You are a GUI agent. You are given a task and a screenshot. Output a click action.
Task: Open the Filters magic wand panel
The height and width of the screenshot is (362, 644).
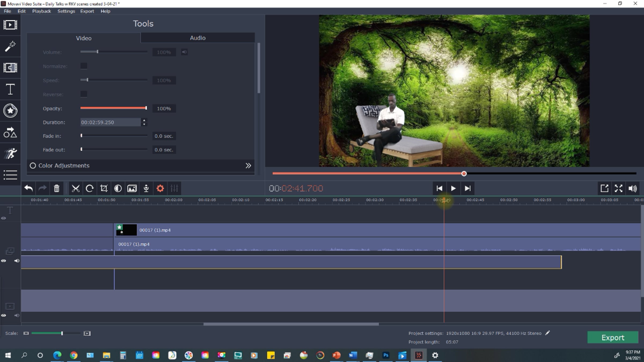[x=10, y=46]
